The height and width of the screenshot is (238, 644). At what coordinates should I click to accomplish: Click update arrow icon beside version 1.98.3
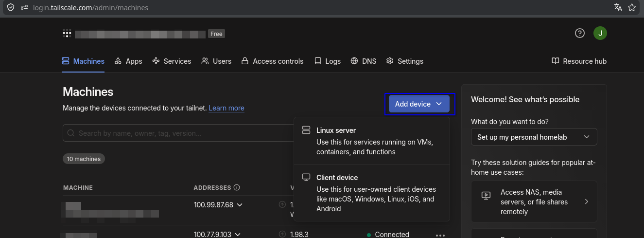point(282,234)
